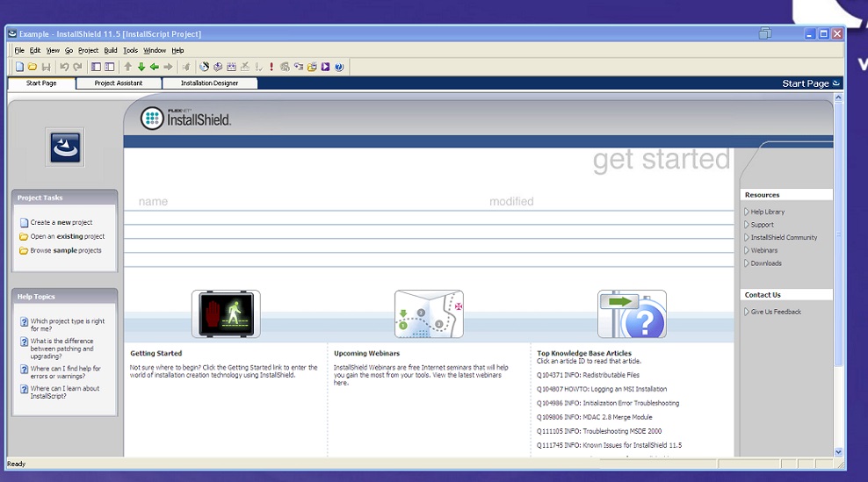Click the scrollbar up arrow on right
Viewport: 868px width, 482px height.
[x=838, y=97]
